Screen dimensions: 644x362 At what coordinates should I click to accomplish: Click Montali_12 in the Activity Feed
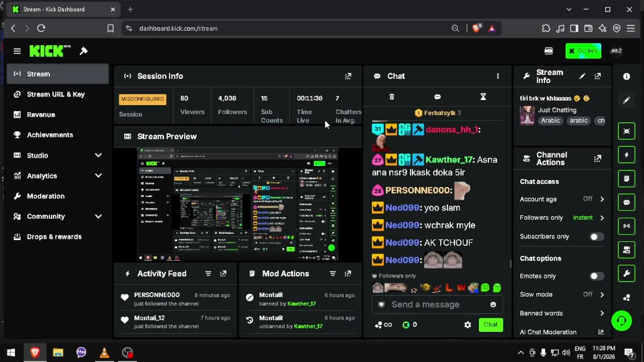tap(149, 318)
